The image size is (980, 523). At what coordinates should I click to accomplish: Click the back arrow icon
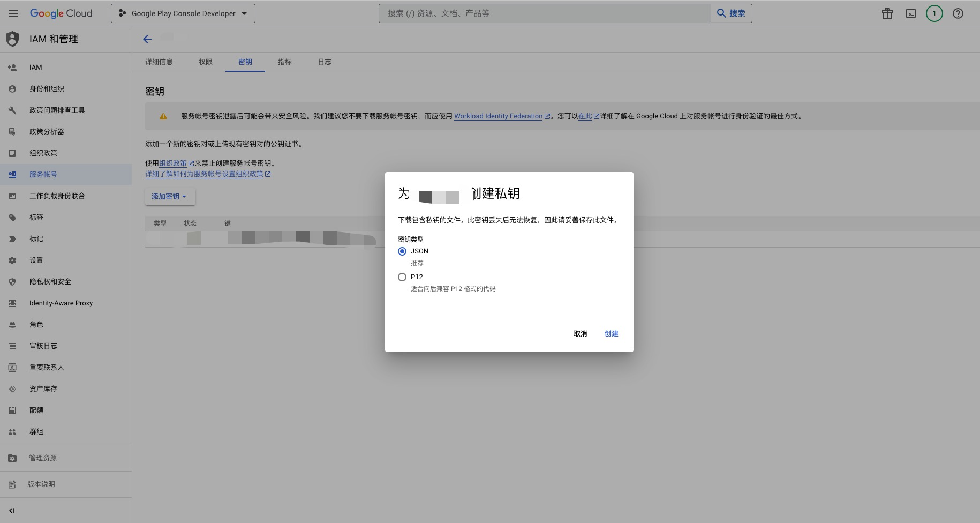tap(147, 39)
